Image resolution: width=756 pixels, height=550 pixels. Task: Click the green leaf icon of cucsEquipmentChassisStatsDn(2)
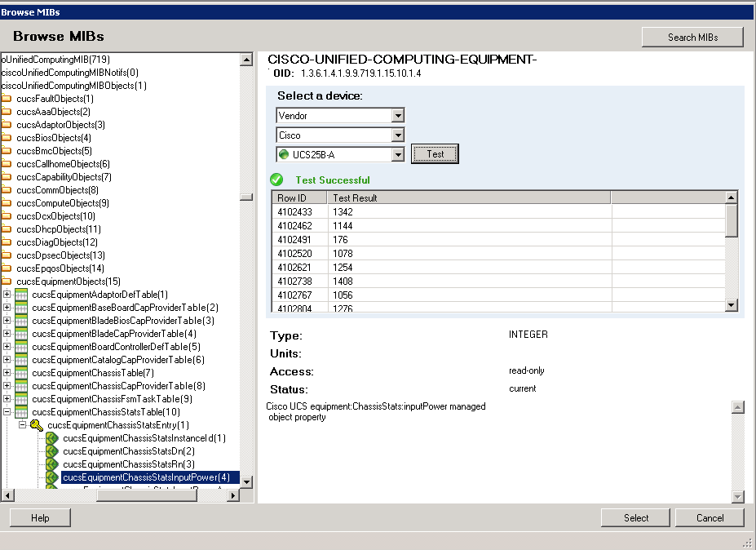[x=52, y=451]
